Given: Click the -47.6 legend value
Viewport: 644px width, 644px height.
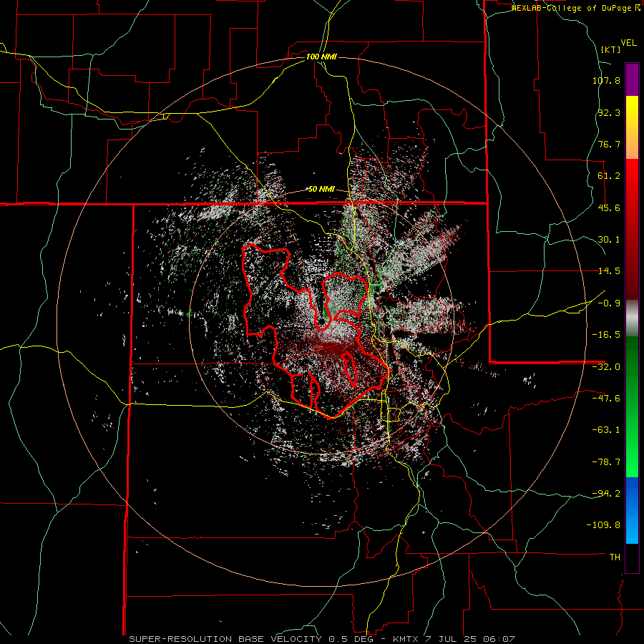Looking at the screenshot, I should tap(606, 399).
